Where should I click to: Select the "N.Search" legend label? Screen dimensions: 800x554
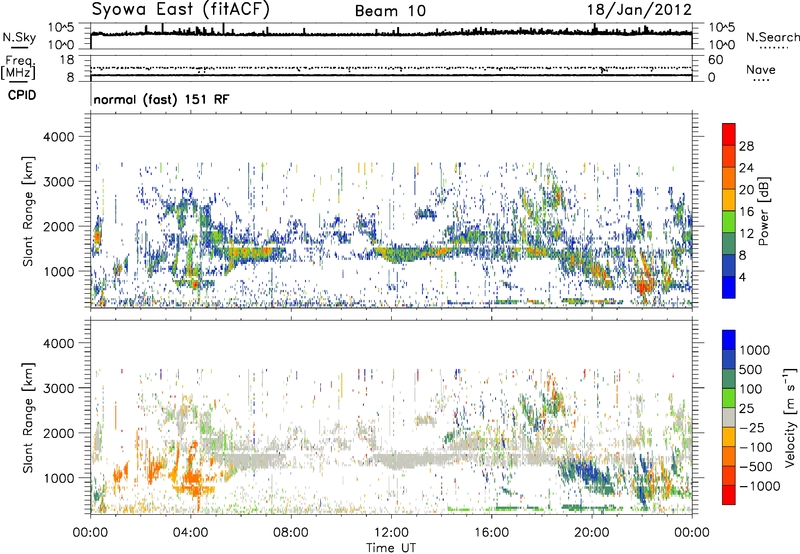point(772,37)
